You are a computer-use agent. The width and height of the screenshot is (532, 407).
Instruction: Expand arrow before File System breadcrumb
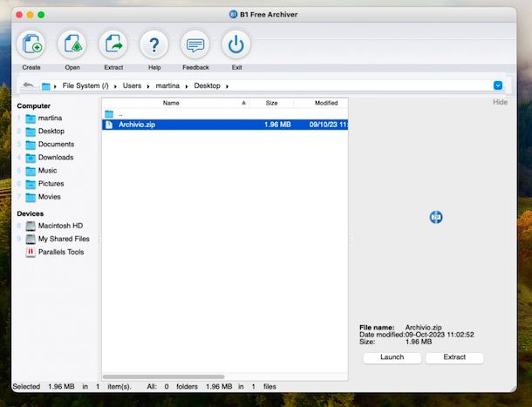pos(55,86)
